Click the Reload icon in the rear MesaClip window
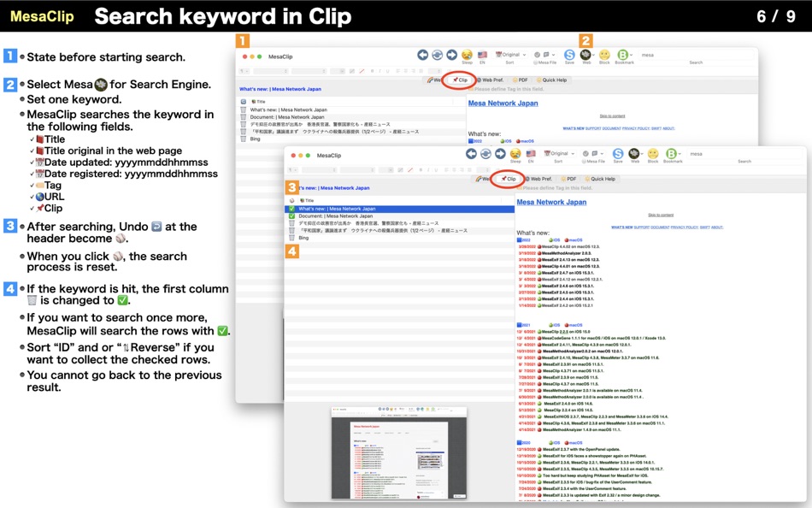Viewport: 812px width, 508px height. [437, 55]
